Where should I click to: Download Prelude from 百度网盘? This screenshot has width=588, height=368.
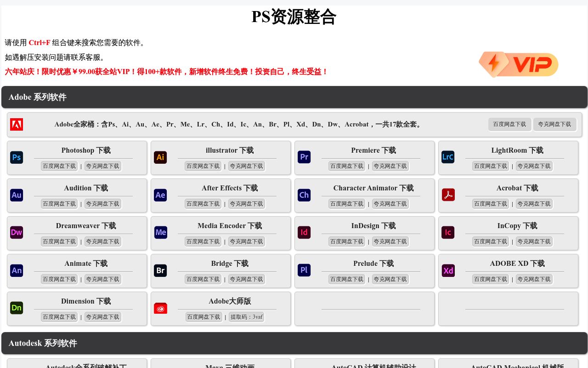tap(347, 279)
